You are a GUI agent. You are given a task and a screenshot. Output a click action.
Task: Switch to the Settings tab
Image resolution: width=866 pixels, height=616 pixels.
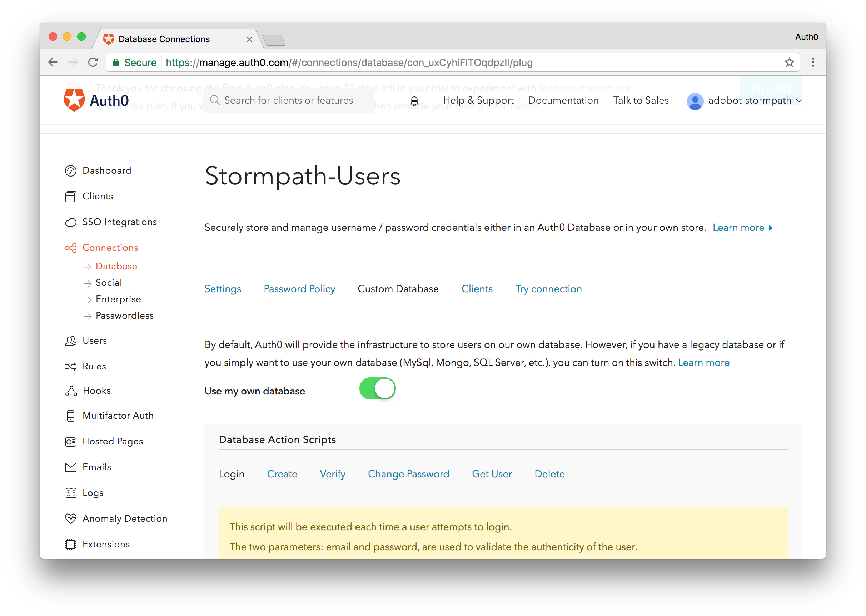[223, 289]
